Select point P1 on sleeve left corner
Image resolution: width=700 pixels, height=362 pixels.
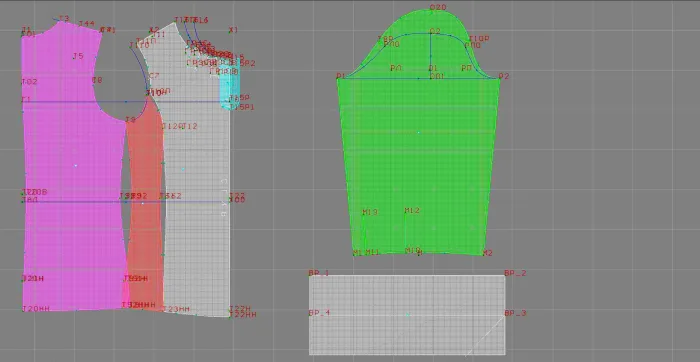pos(340,76)
